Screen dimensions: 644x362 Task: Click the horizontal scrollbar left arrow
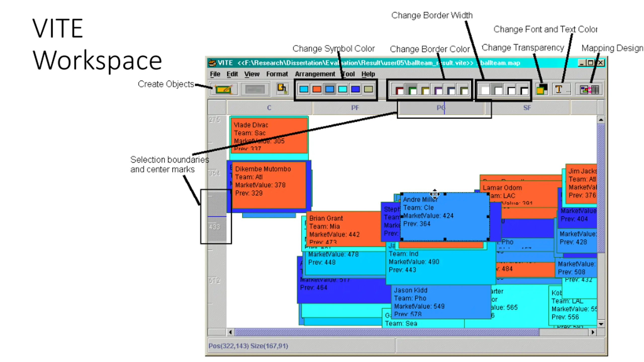[x=230, y=332]
